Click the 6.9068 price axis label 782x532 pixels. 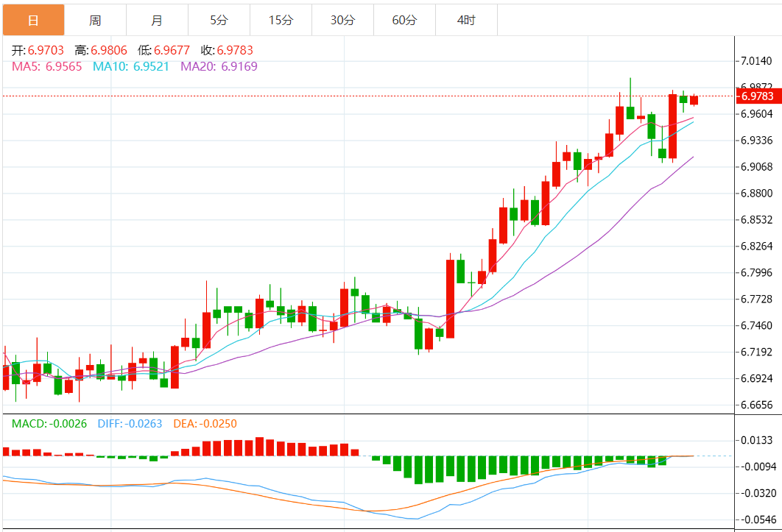tap(756, 166)
